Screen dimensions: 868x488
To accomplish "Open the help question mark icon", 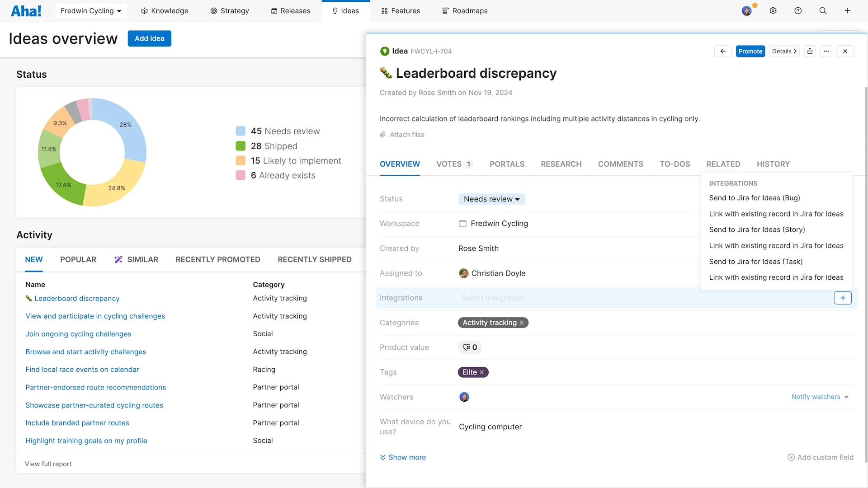I will coord(798,11).
